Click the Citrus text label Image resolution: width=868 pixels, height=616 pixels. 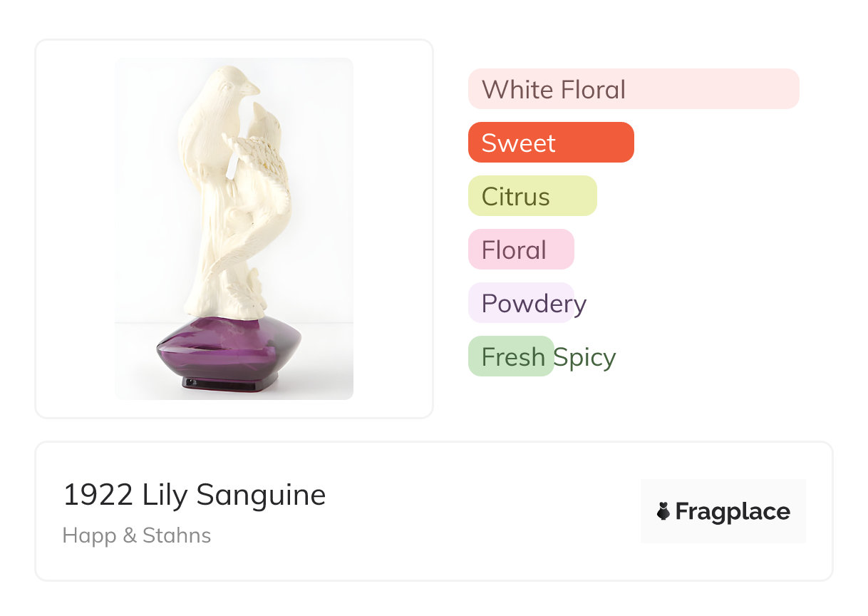click(x=515, y=197)
